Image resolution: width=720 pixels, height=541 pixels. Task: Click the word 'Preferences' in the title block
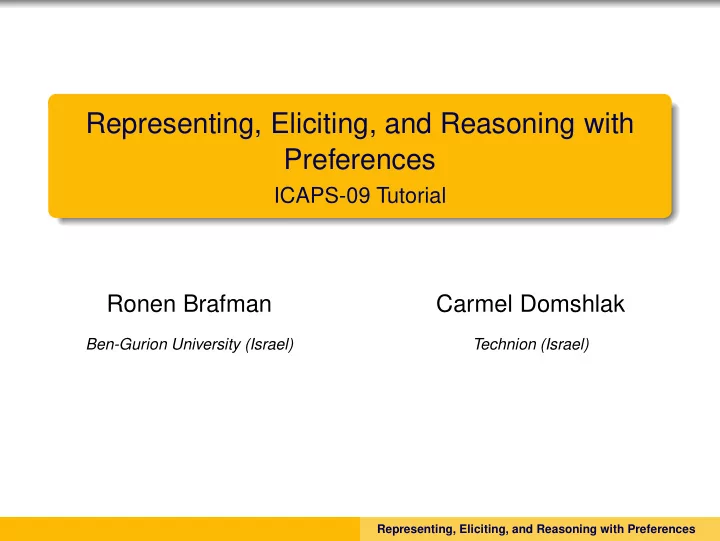[360, 159]
